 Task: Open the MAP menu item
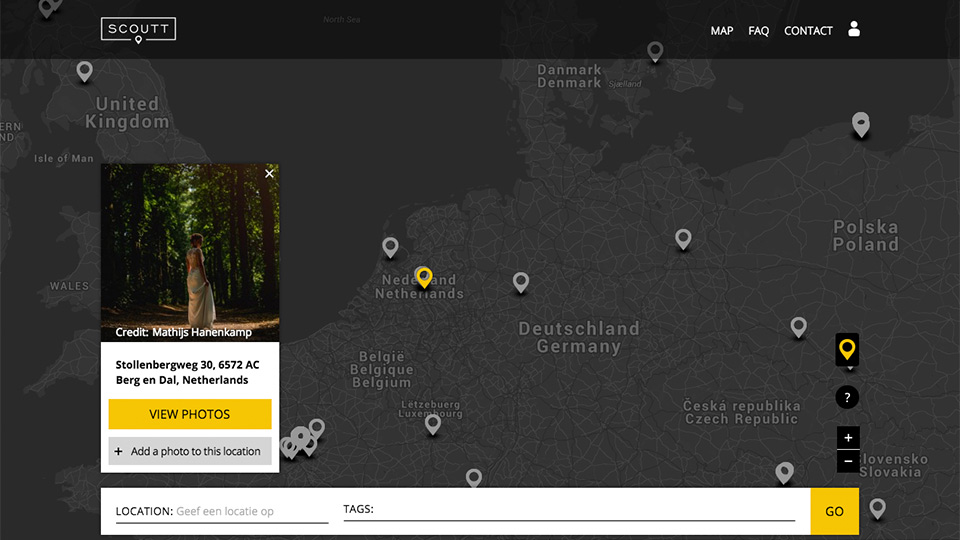click(x=721, y=31)
